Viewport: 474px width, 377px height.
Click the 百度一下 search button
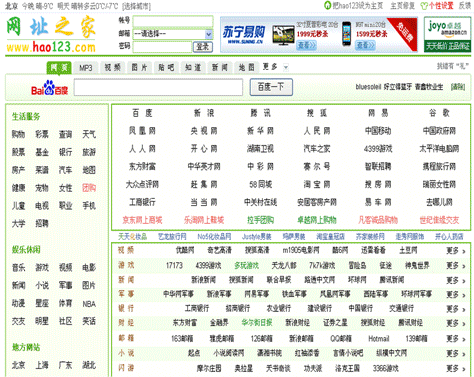click(x=271, y=87)
